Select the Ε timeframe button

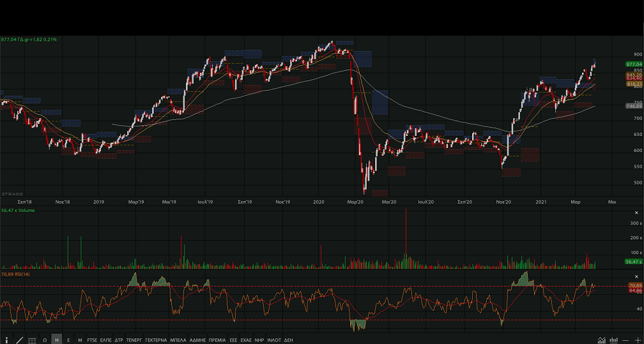(x=68, y=340)
